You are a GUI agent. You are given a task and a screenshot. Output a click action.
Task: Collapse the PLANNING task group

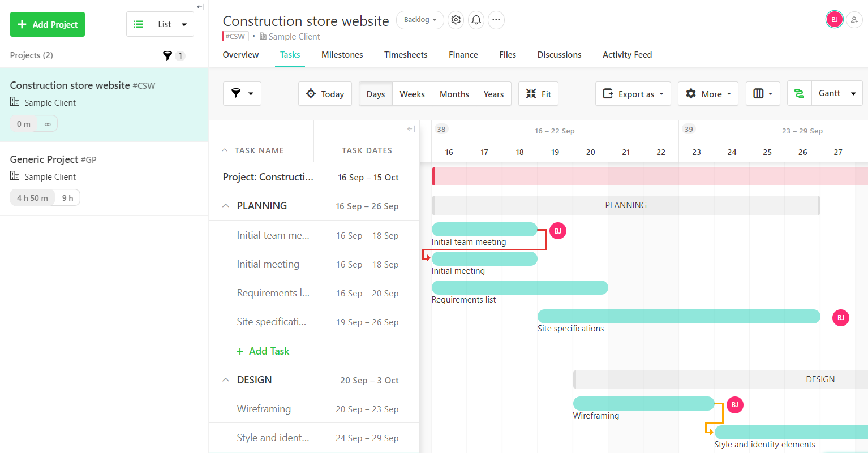(x=226, y=206)
